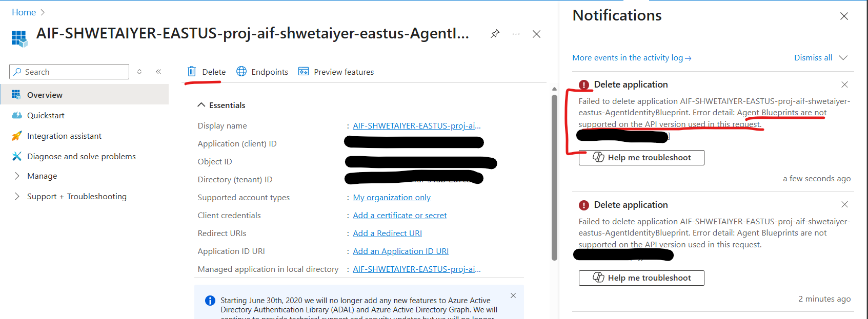Viewport: 868px width, 319px height.
Task: Click the Home breadcrumb link
Action: 24,12
